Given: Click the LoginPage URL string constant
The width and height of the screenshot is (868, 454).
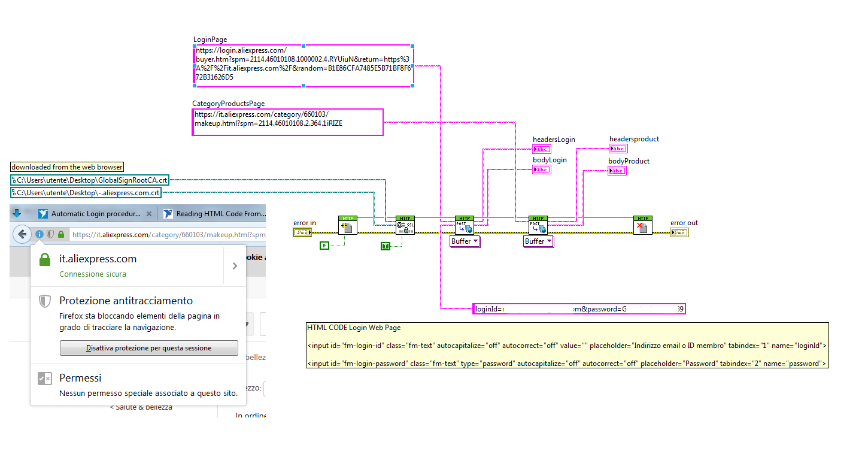Looking at the screenshot, I should (x=303, y=65).
